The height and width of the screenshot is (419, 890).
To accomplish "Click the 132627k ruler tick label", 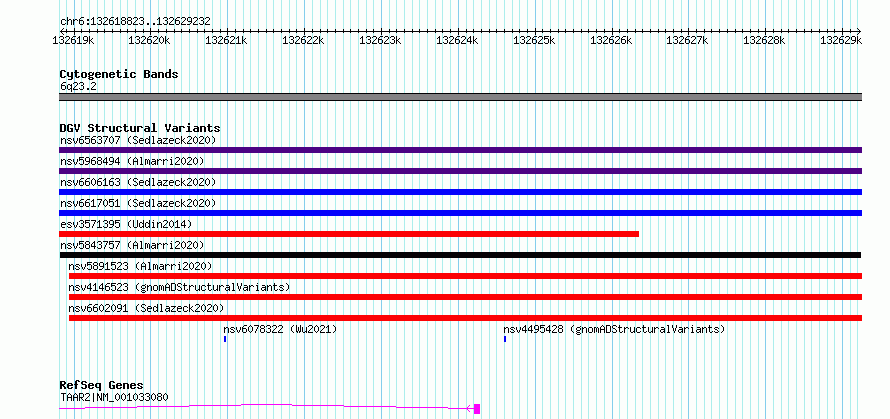I will click(688, 40).
